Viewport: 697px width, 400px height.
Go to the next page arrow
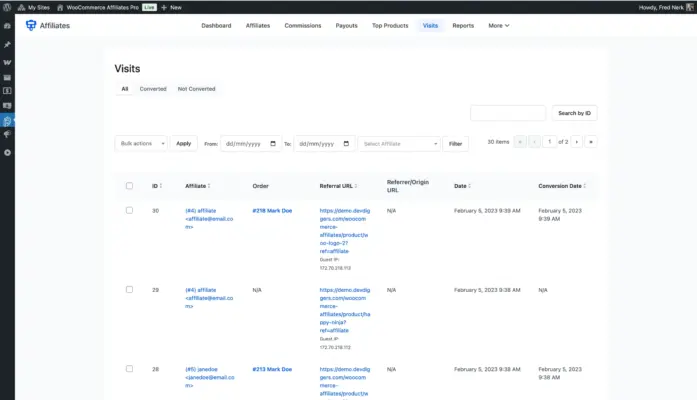pyautogui.click(x=577, y=142)
